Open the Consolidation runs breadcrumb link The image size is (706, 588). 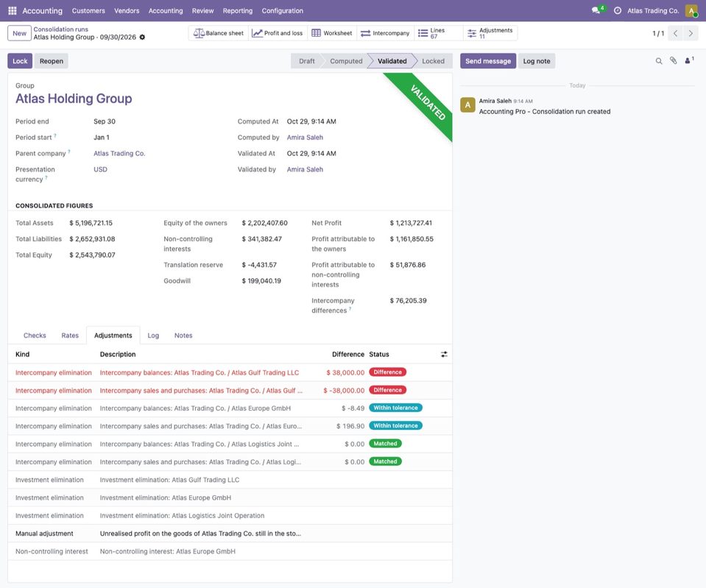pos(61,29)
